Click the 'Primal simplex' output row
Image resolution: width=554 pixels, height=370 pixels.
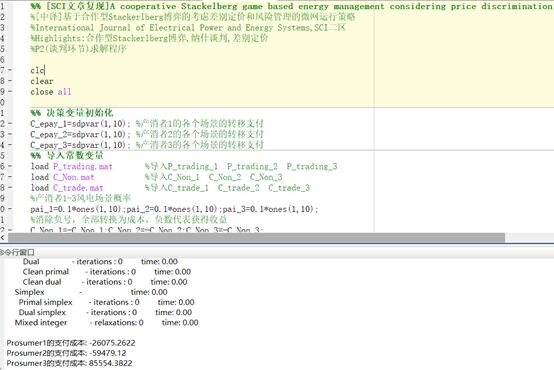(x=106, y=303)
